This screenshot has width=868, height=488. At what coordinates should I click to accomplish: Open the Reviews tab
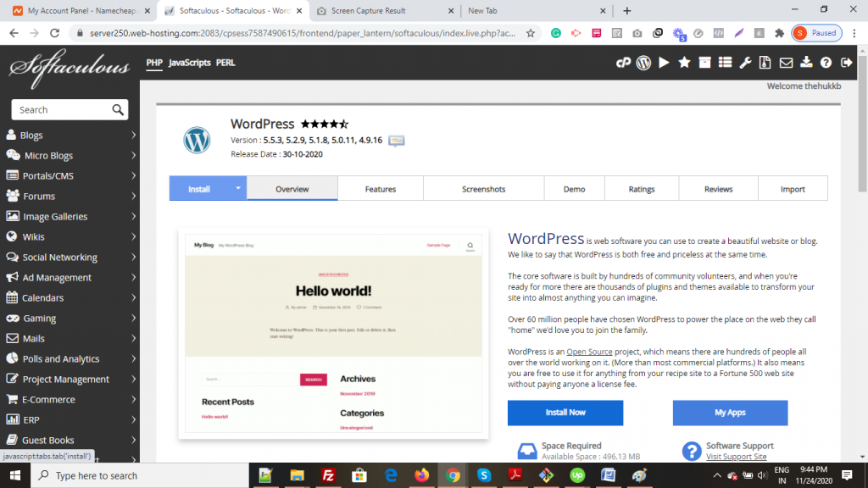click(x=718, y=188)
